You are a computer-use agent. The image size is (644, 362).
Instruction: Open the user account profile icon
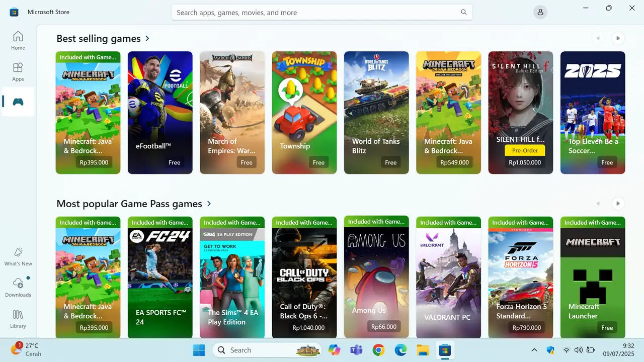coord(540,12)
